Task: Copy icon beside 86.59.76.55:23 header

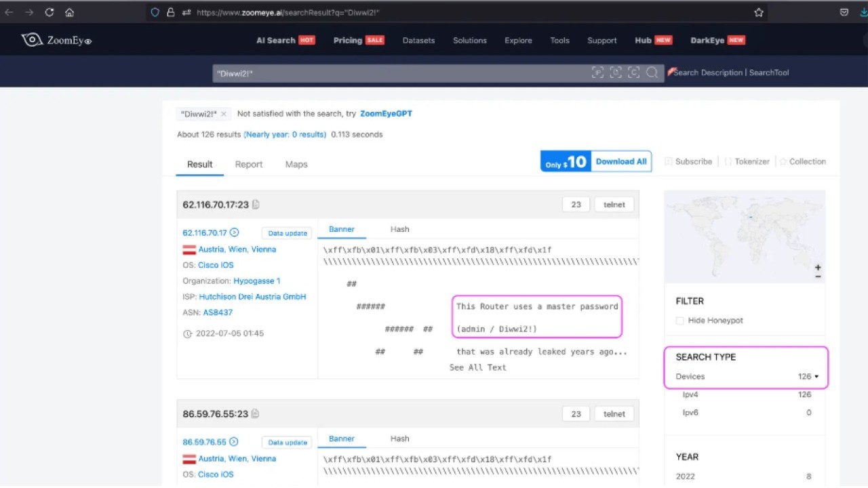Action: pyautogui.click(x=256, y=413)
